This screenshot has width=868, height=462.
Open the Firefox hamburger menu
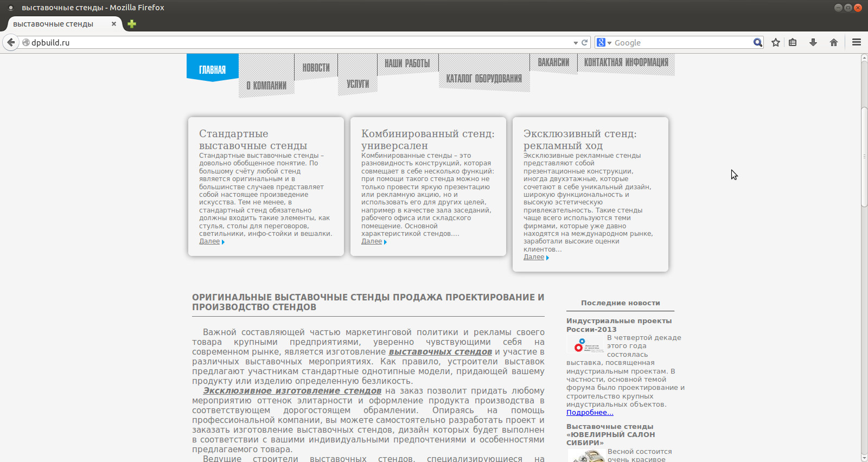click(x=857, y=42)
